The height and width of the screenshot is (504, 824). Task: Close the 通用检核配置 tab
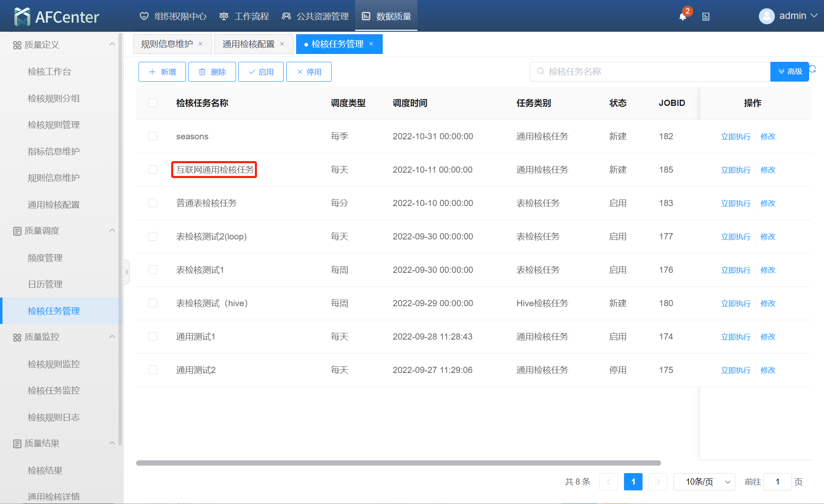282,44
